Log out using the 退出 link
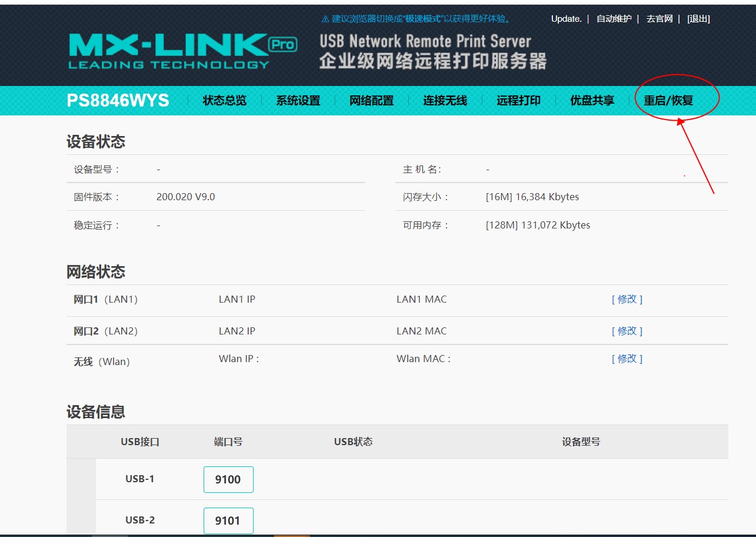The height and width of the screenshot is (537, 756). click(698, 18)
